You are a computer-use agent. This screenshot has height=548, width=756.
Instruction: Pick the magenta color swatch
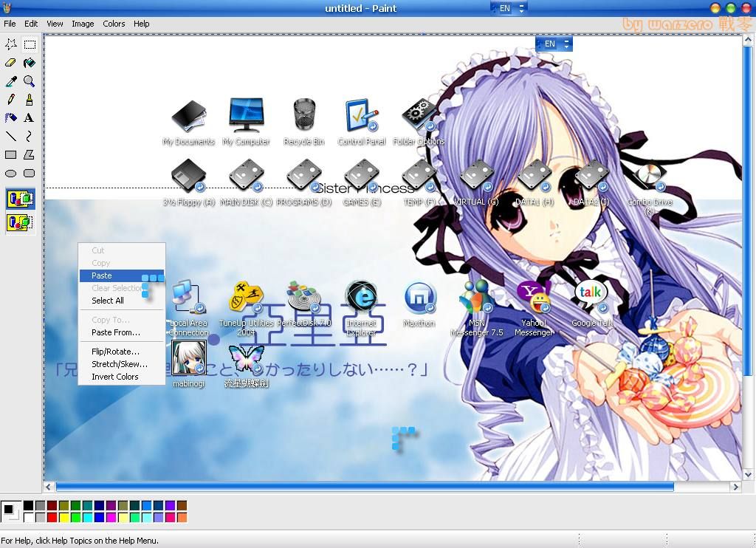(111, 518)
